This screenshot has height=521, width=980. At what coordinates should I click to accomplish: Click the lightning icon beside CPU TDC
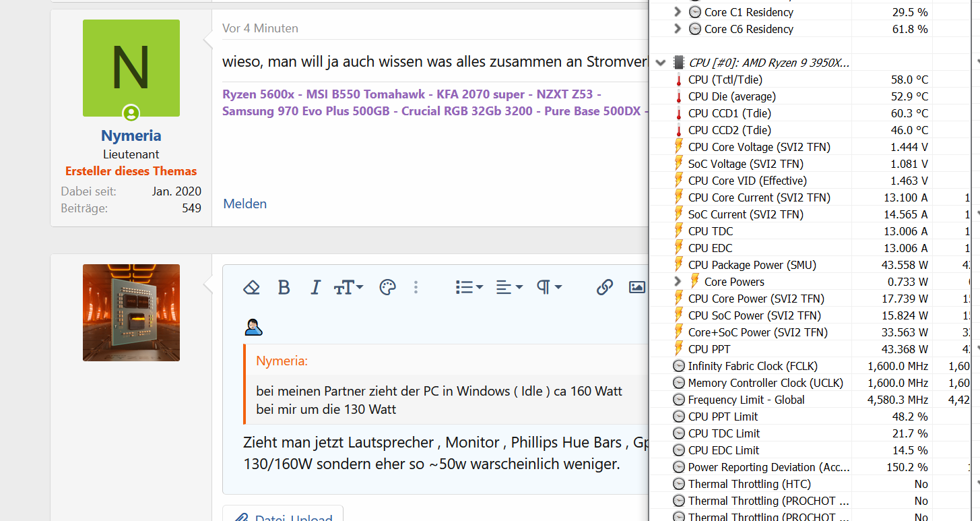679,231
